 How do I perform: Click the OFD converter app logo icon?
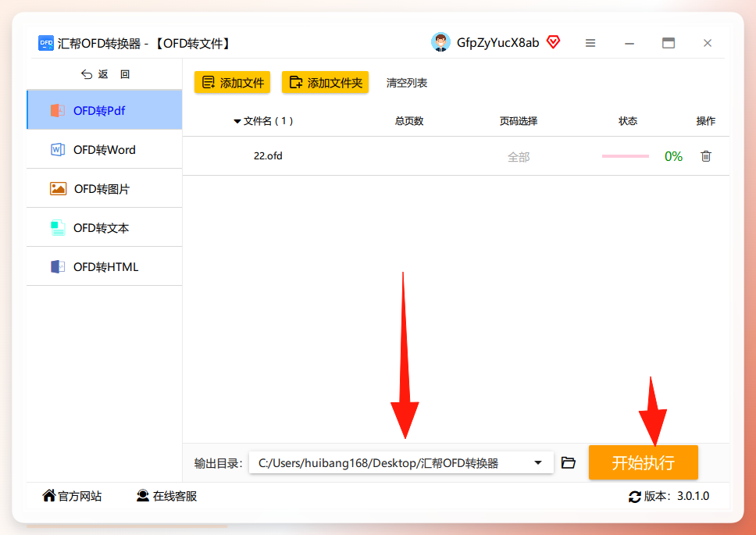[46, 43]
